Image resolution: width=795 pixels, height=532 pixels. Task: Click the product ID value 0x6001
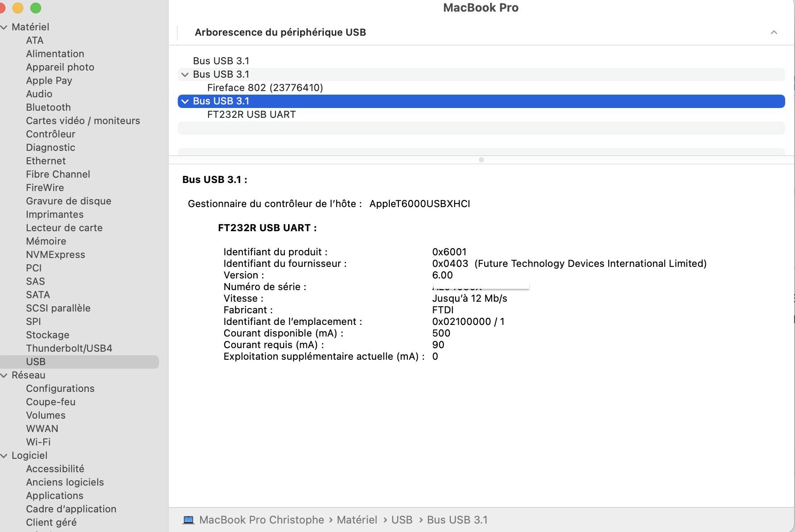click(x=449, y=252)
